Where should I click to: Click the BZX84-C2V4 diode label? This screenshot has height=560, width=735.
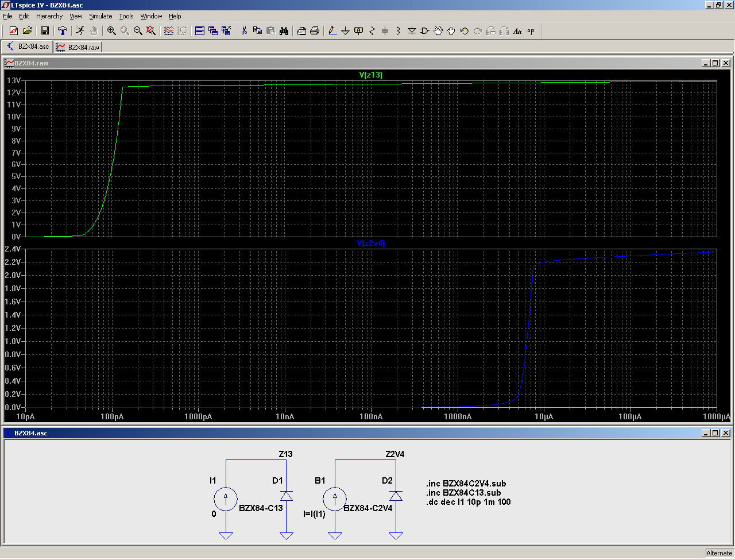click(368, 508)
